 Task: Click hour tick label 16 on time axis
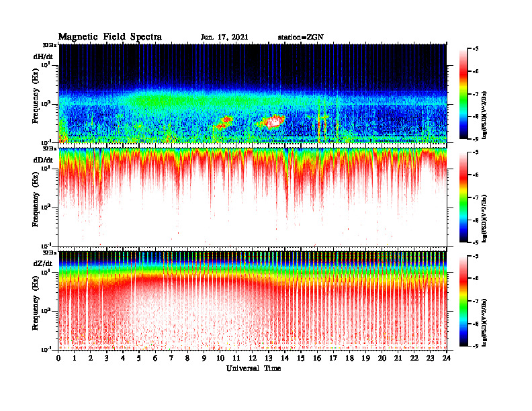317,359
